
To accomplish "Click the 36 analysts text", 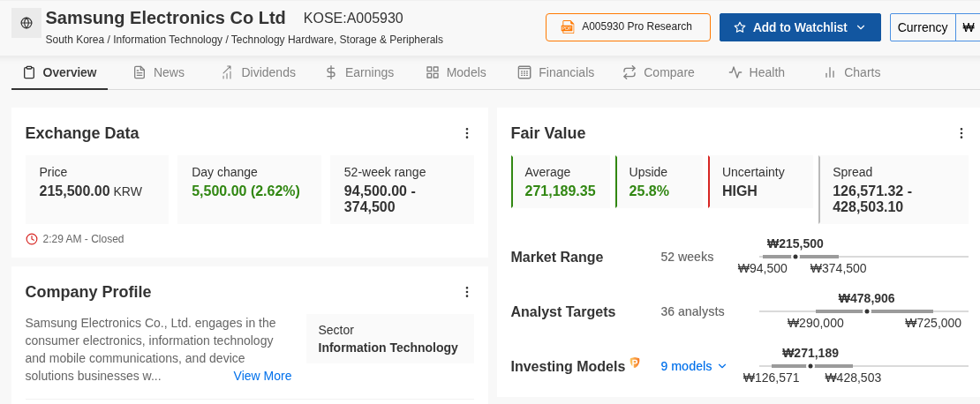I will tap(692, 311).
